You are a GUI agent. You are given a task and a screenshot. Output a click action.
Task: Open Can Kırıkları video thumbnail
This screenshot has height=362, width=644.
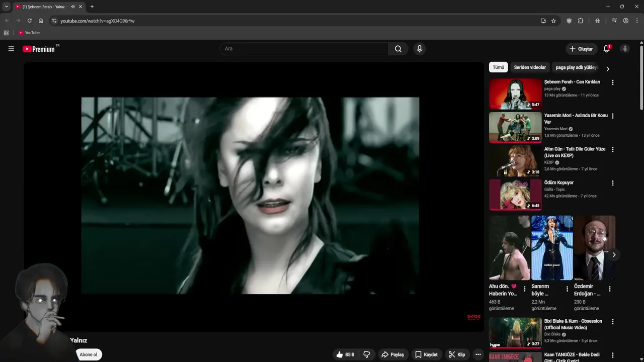[515, 94]
